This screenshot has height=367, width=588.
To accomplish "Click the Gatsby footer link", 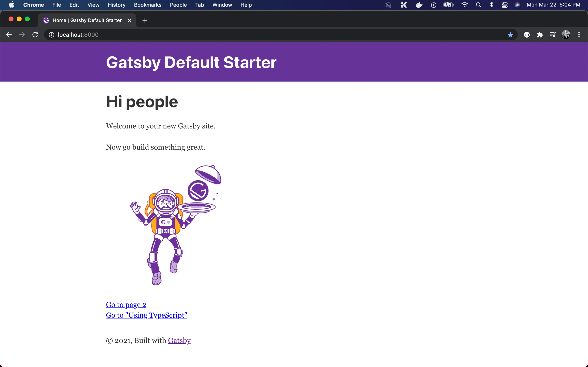I will coord(179,340).
